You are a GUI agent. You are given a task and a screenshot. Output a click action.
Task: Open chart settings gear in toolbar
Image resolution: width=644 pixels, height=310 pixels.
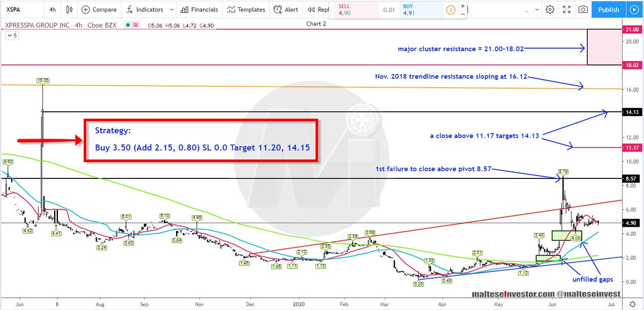(x=550, y=10)
